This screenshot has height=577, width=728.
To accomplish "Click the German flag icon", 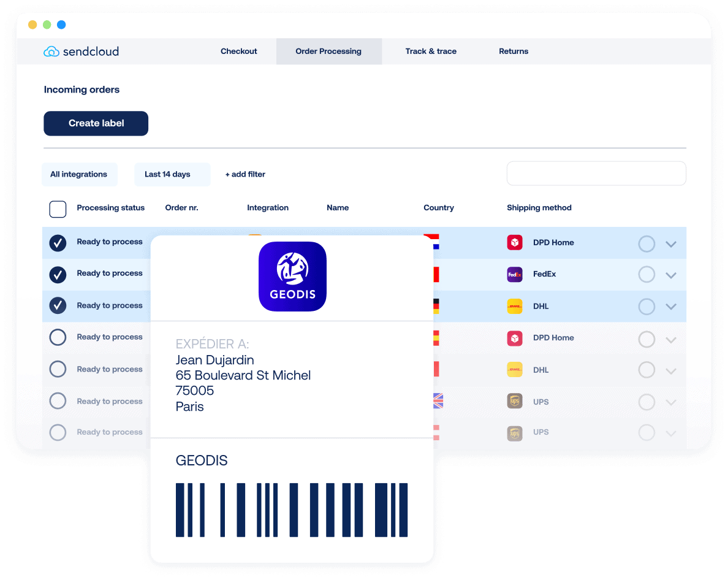I will pyautogui.click(x=436, y=306).
